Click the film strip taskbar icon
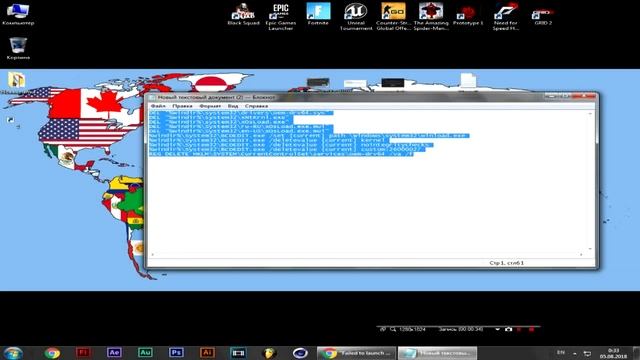The image size is (640, 360). (x=238, y=353)
